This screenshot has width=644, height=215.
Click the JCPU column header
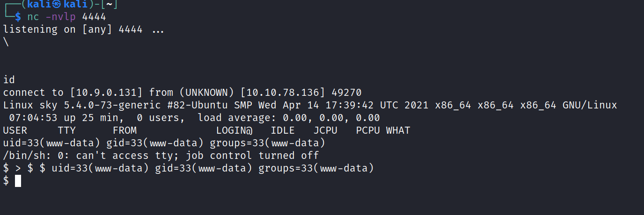coord(325,130)
